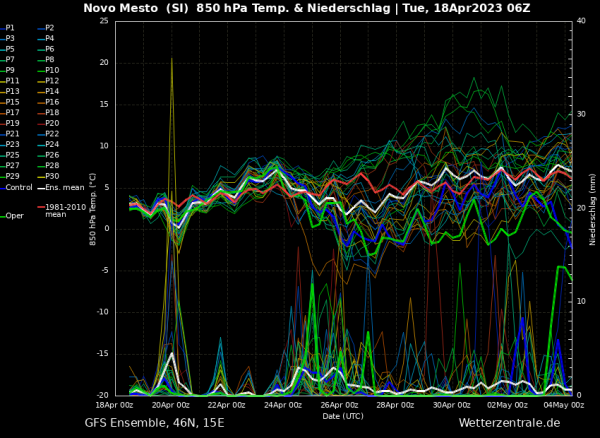Click the P18 legend entry
Viewport: 600px width, 438px height.
48,112
